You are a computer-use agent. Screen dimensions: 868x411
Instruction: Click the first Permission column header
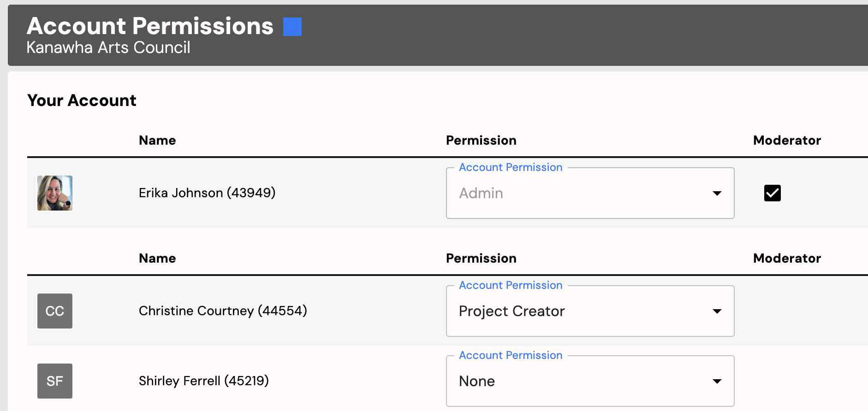481,140
